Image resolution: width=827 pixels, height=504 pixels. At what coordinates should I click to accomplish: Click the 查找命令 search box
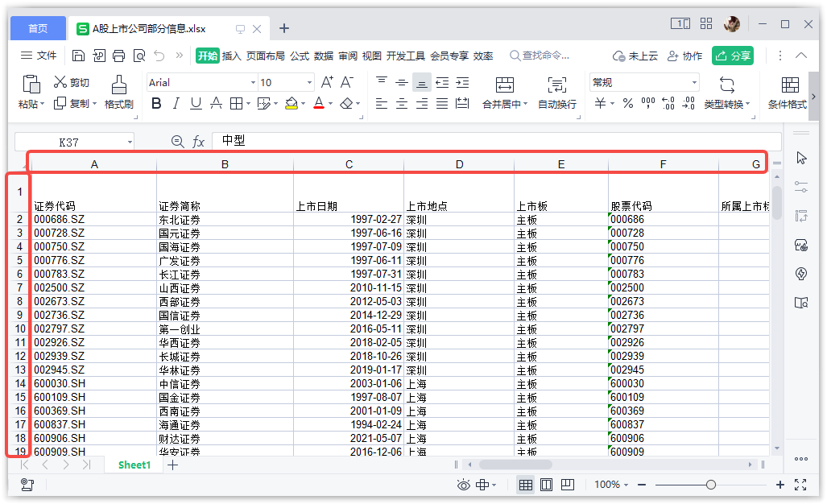(x=540, y=56)
